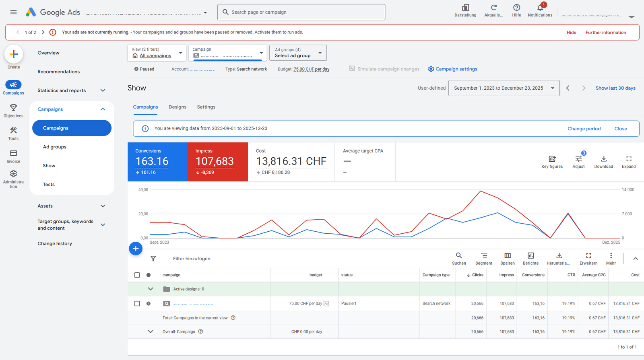This screenshot has height=360, width=644.
Task: Click the campaign status pause indicator in row
Action: (149, 304)
